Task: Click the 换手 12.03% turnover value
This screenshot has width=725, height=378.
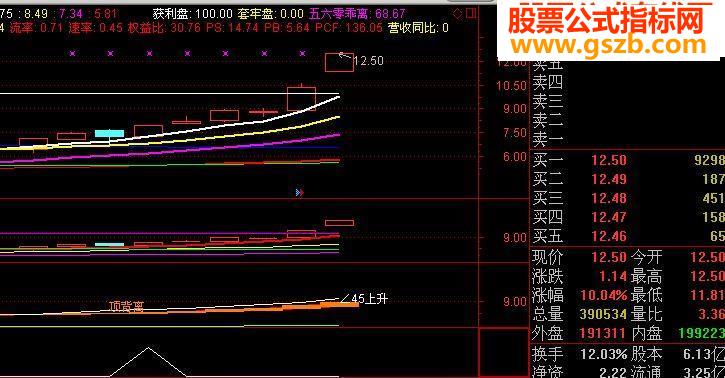Action: pyautogui.click(x=604, y=355)
